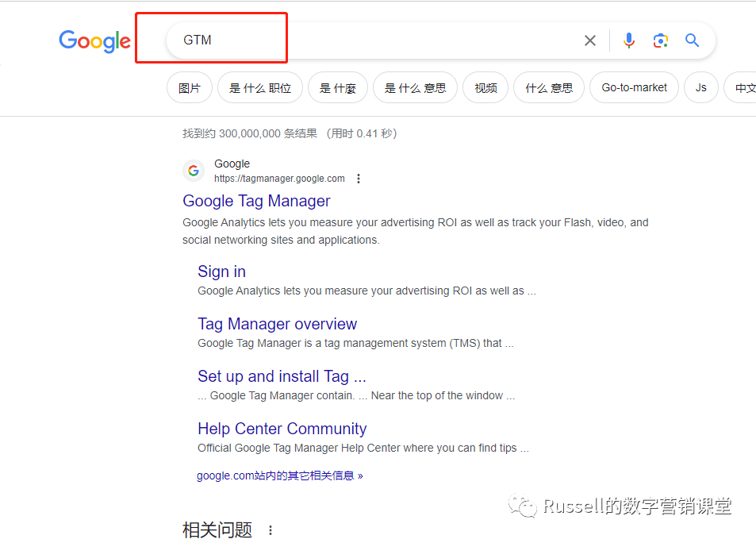756x539 pixels.
Task: Open Google Lens image search
Action: point(661,40)
